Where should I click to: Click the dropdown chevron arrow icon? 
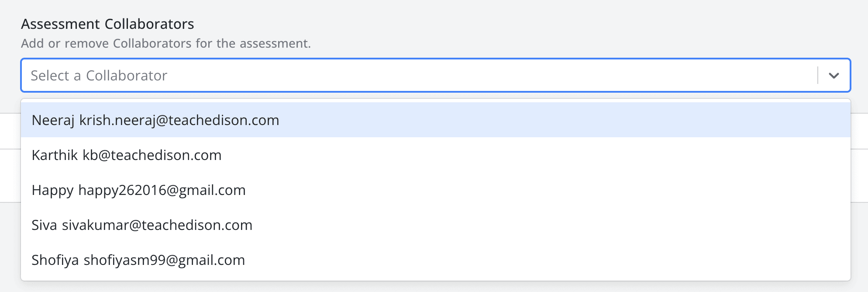(x=834, y=76)
